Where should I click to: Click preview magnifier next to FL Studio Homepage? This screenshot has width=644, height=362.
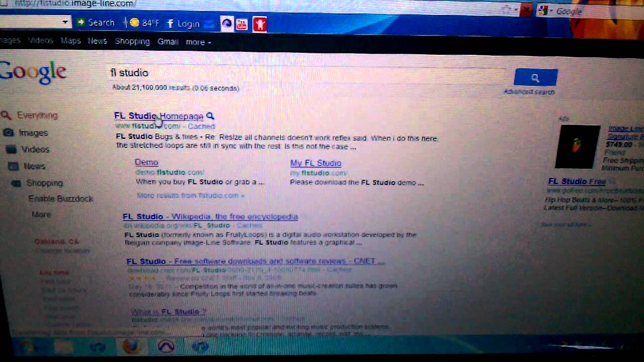tap(210, 116)
